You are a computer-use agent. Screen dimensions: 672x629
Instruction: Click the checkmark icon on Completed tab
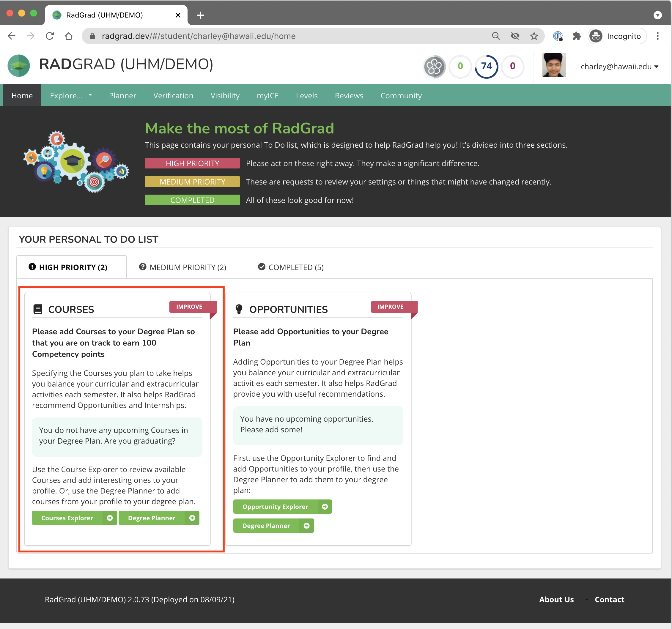pos(262,267)
